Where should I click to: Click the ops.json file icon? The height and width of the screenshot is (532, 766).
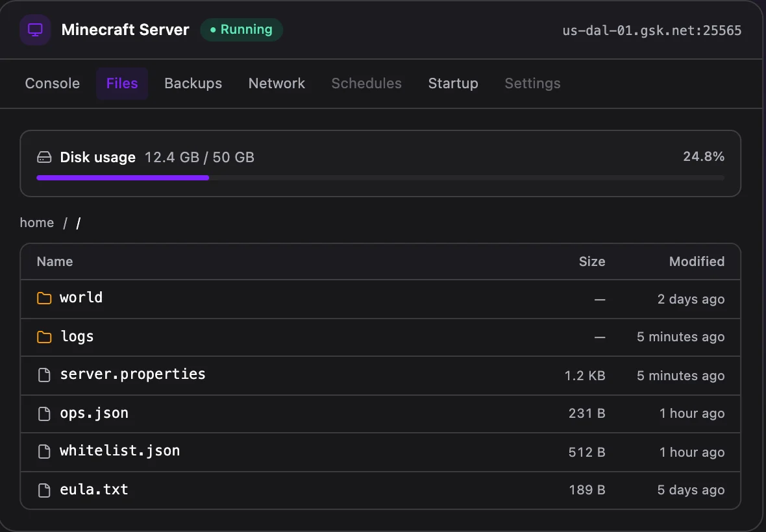[x=44, y=413]
